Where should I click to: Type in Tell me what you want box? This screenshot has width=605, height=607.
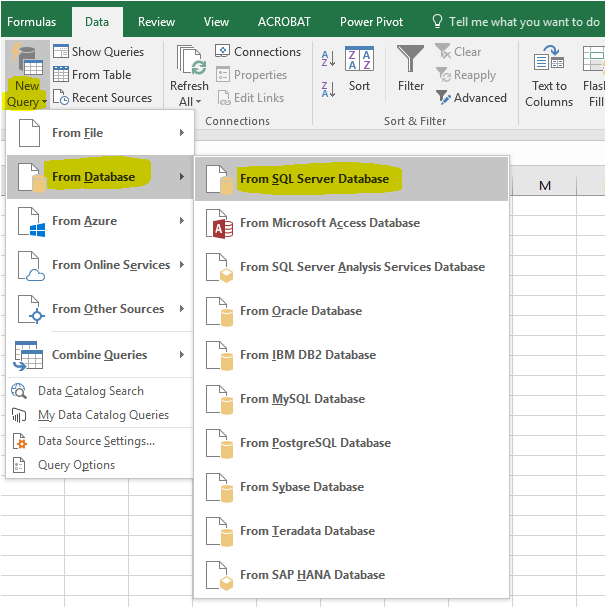tap(524, 21)
